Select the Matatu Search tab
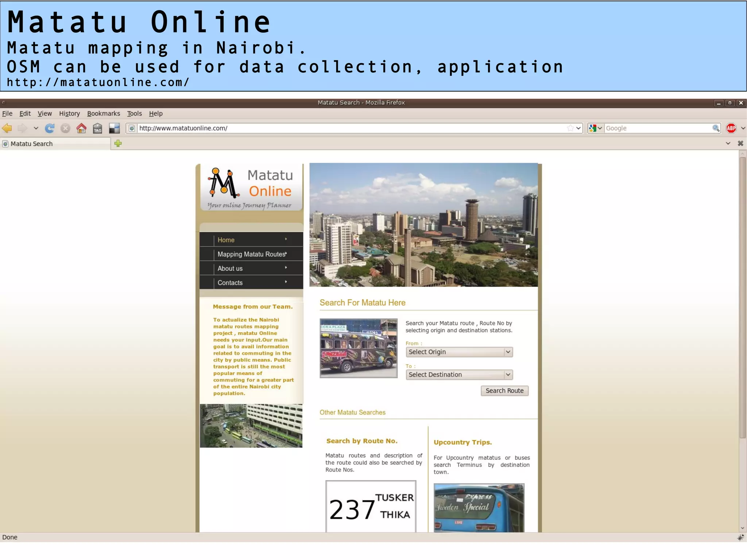Image resolution: width=747 pixels, height=560 pixels. pos(55,144)
